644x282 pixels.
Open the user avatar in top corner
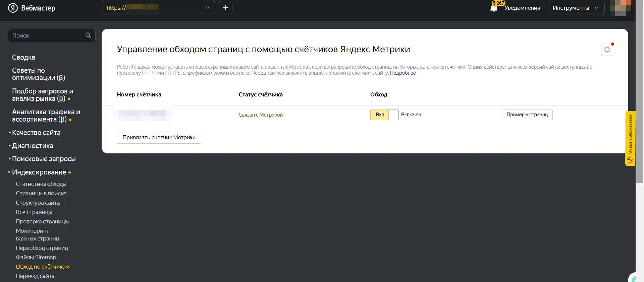[620, 8]
